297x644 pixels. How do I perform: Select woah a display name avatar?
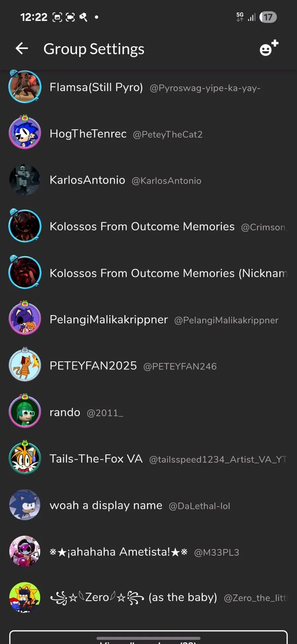[x=25, y=505]
